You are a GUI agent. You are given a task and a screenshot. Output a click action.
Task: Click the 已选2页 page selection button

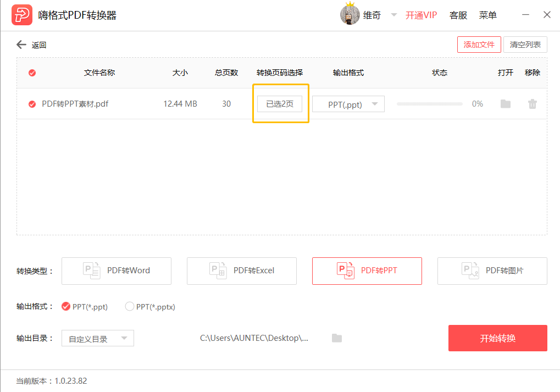280,104
